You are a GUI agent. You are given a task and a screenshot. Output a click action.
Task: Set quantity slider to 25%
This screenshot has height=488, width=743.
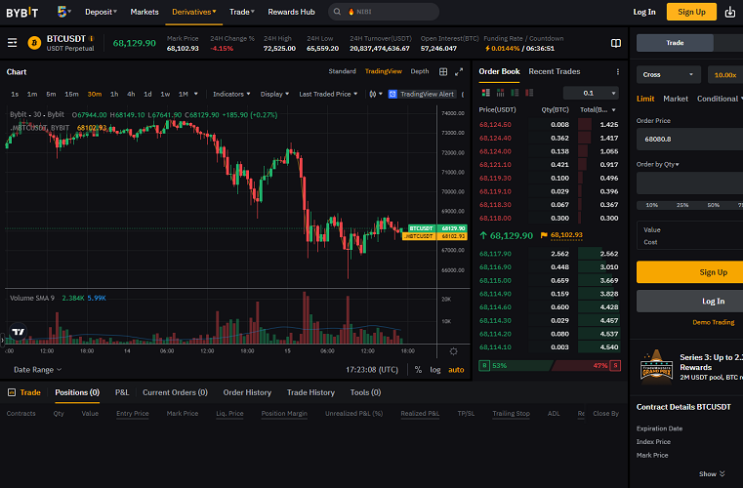click(682, 205)
